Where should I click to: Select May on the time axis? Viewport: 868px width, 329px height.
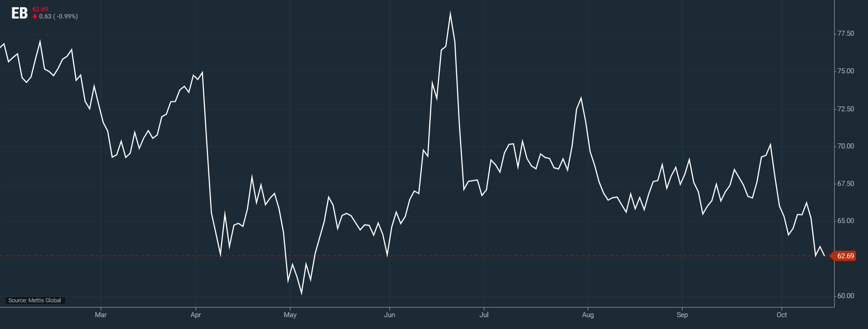[290, 315]
